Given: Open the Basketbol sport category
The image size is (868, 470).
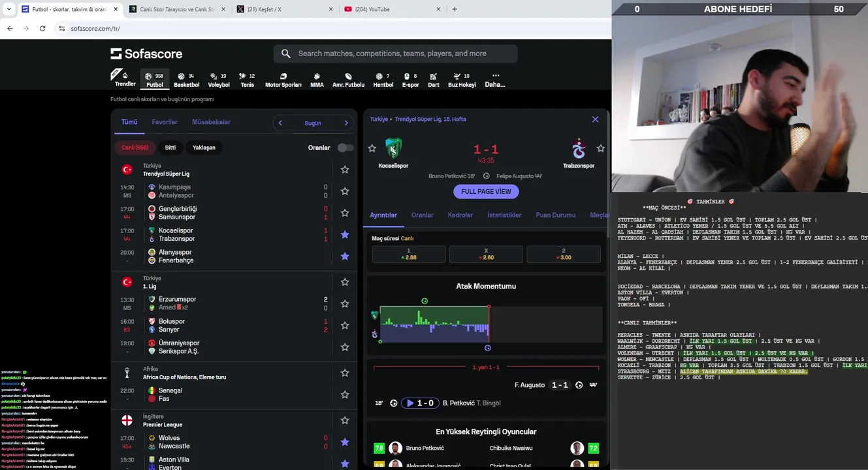Looking at the screenshot, I should tap(186, 80).
